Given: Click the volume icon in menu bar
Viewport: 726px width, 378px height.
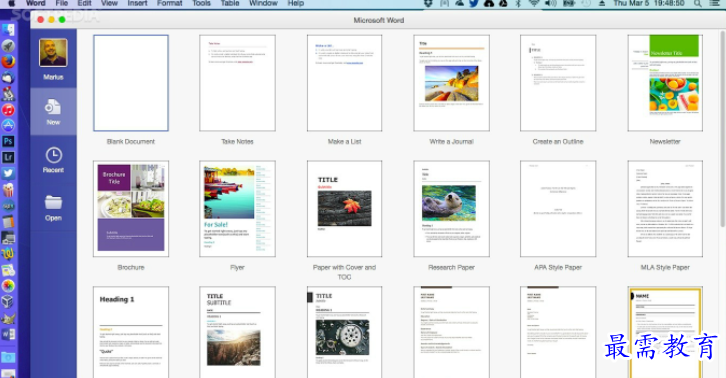Looking at the screenshot, I should [551, 3].
